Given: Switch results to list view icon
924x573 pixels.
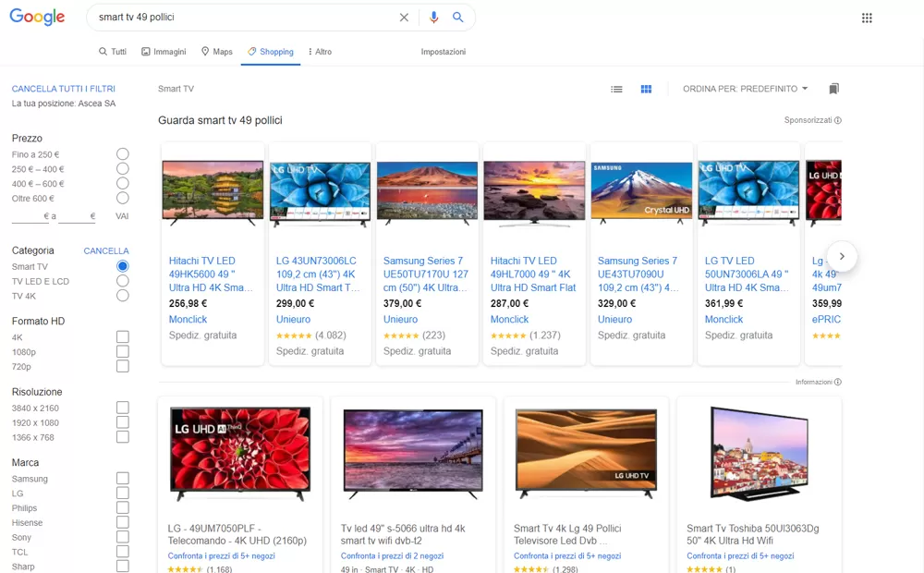Looking at the screenshot, I should (x=617, y=89).
